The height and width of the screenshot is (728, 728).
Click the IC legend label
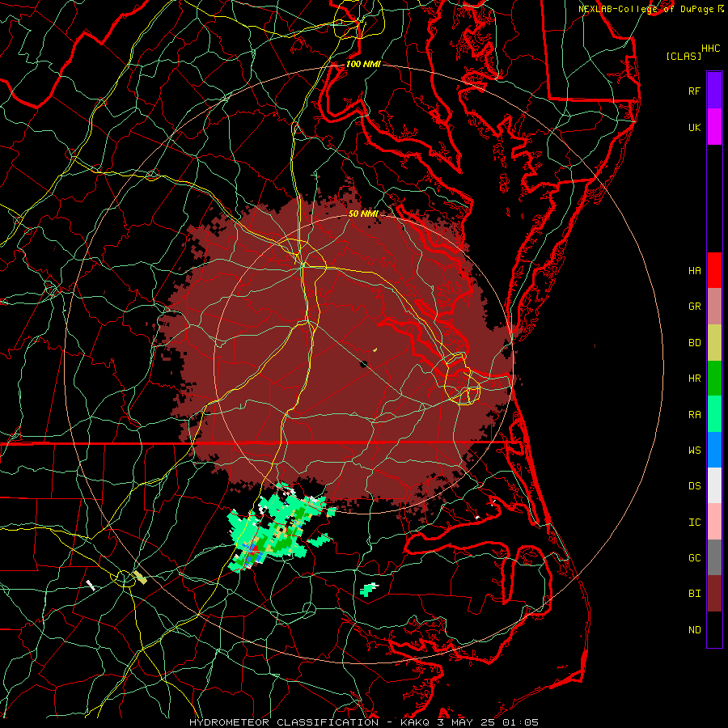(694, 523)
